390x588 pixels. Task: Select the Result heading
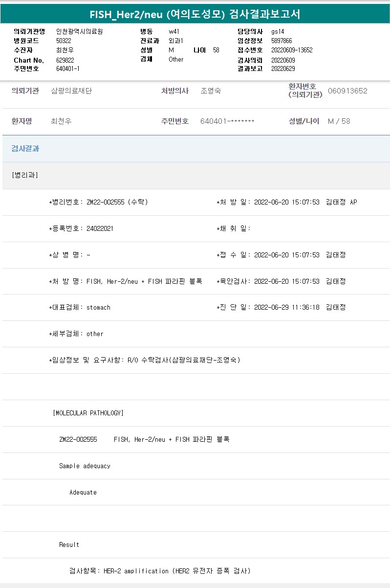69,544
